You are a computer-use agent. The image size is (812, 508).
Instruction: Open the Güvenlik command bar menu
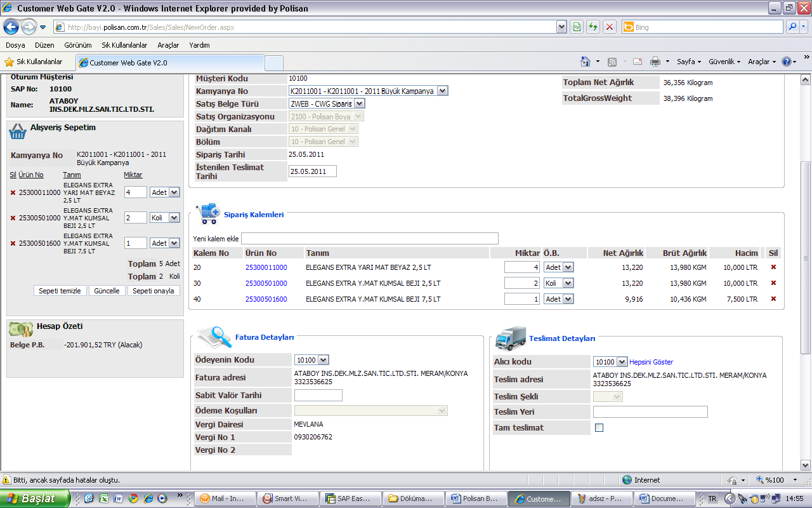(x=724, y=62)
